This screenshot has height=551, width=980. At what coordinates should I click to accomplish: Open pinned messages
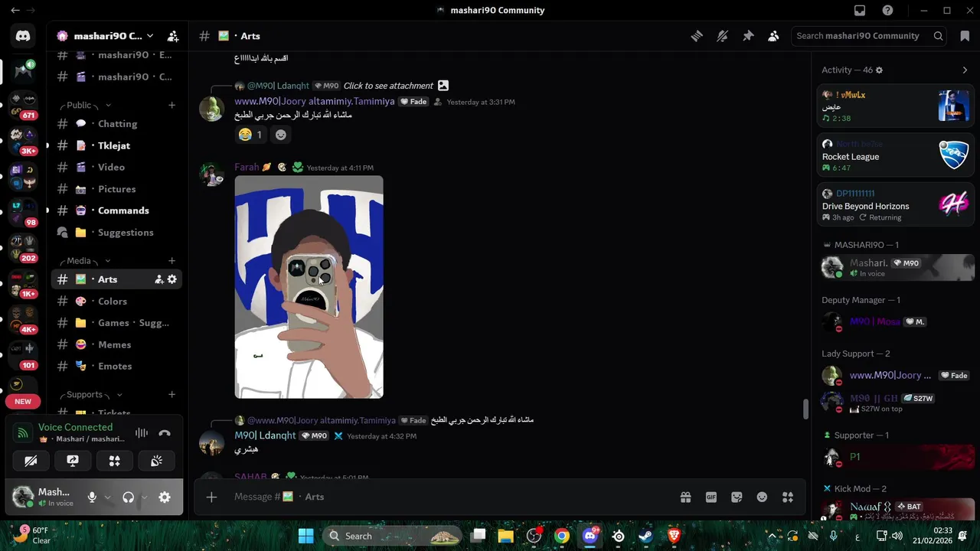(748, 36)
